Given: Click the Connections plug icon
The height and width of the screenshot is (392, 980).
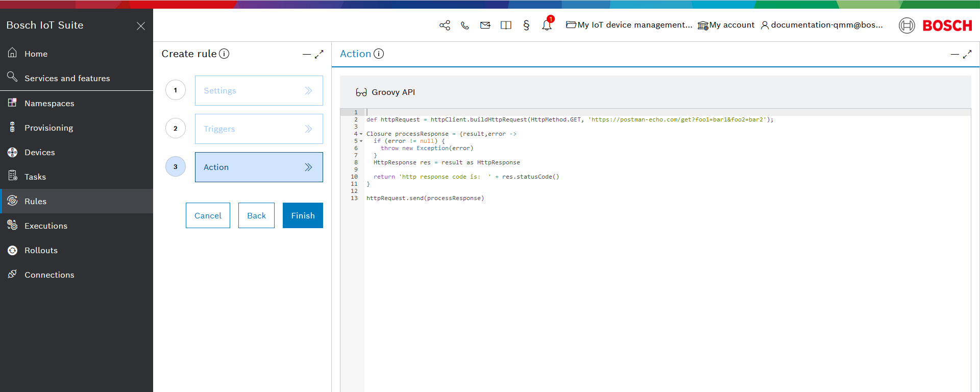Looking at the screenshot, I should pos(12,274).
